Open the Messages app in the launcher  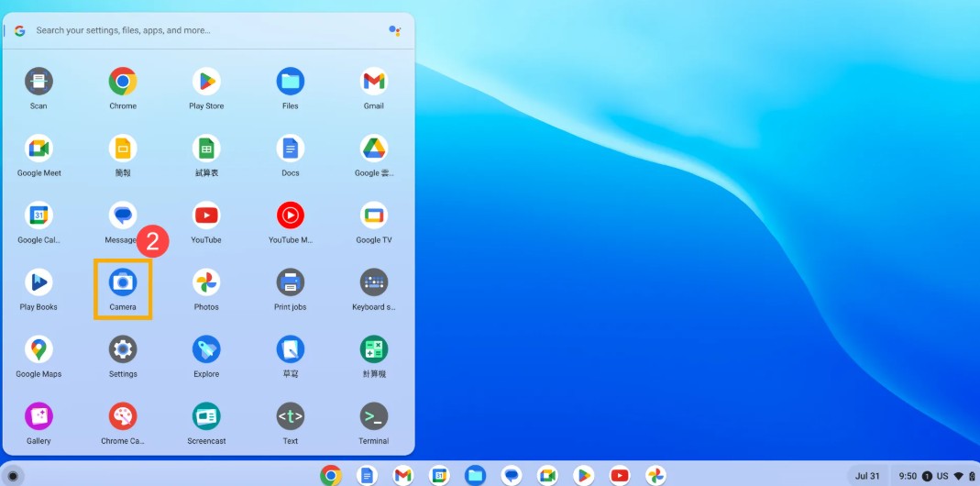(123, 215)
